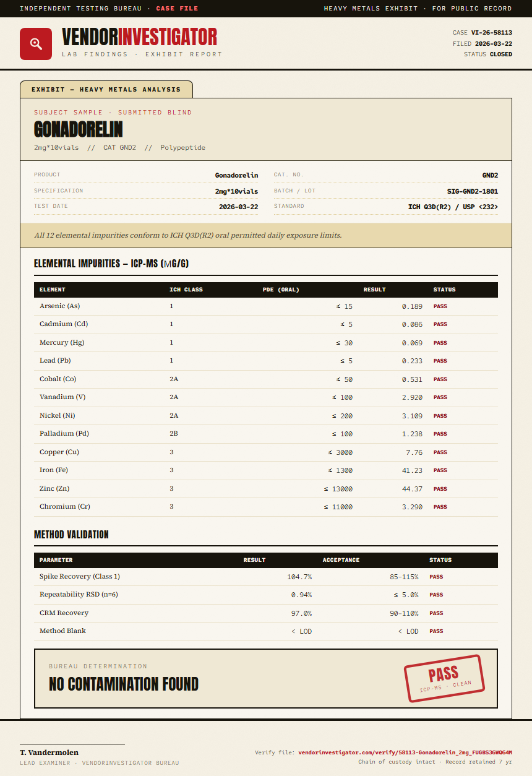Click the ACCEPTANCE column header
Screen dimensions: 532x776
tap(341, 560)
